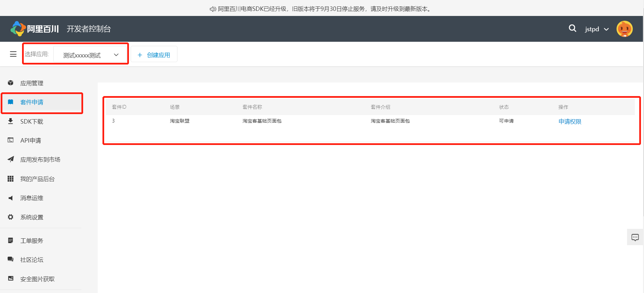Click the 开发者控制台 title
The height and width of the screenshot is (293, 644).
click(89, 29)
